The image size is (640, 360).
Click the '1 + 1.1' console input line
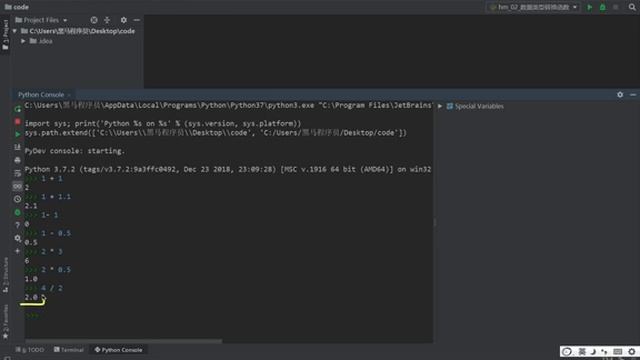[48, 197]
